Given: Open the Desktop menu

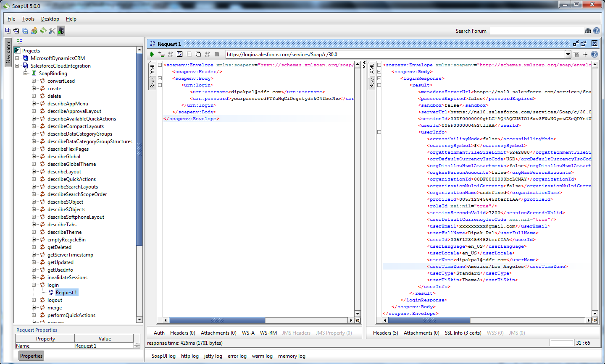Looking at the screenshot, I should (x=50, y=19).
